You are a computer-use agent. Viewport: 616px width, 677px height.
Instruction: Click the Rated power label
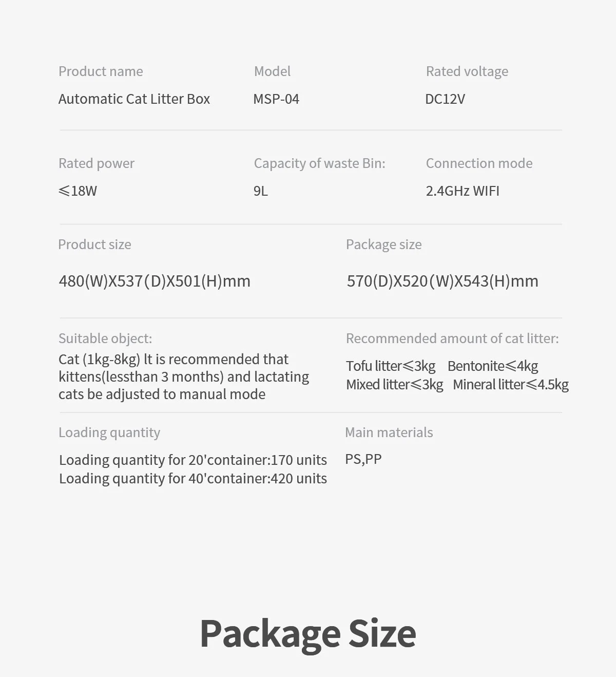[97, 163]
